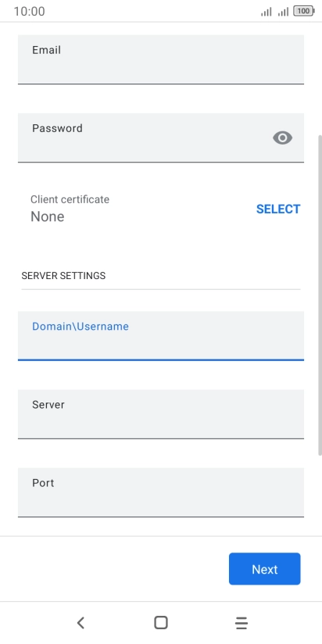The image size is (322, 644).
Task: Tap the first signal strength icon
Action: click(267, 12)
